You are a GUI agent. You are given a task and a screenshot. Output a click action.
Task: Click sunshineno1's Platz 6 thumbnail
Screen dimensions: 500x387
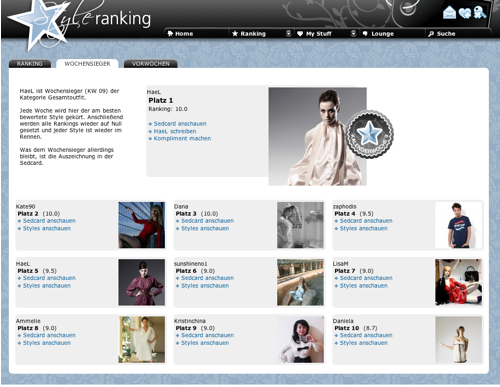click(300, 282)
